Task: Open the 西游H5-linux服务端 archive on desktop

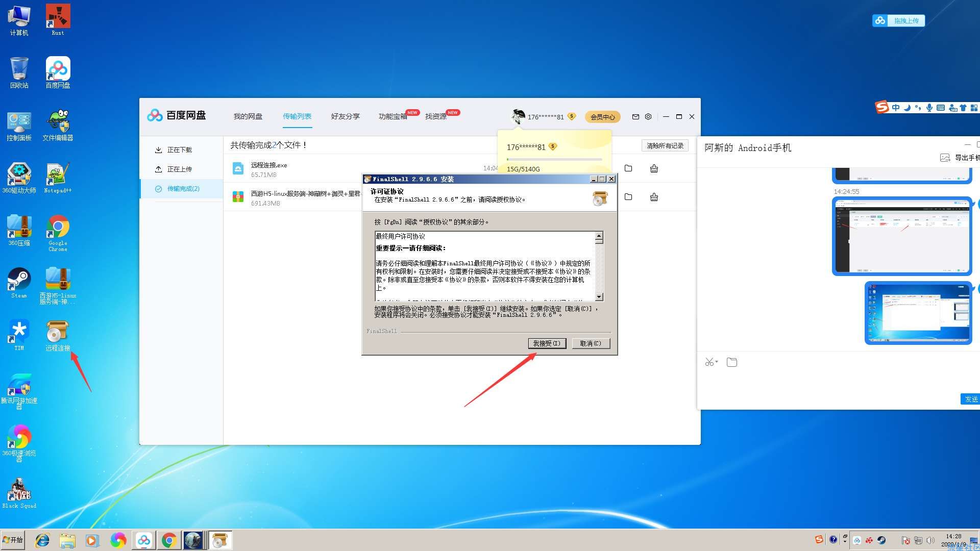Action: tap(58, 286)
